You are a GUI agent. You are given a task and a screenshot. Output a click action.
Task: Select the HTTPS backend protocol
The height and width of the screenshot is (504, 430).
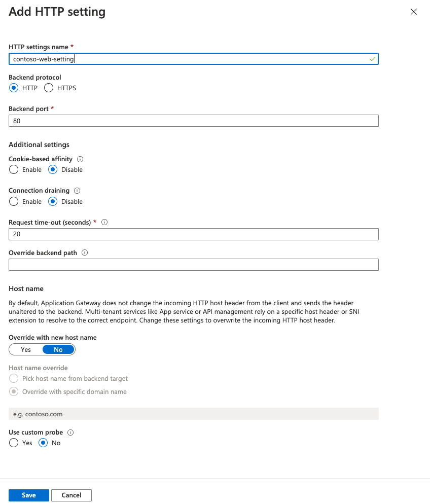pos(48,88)
